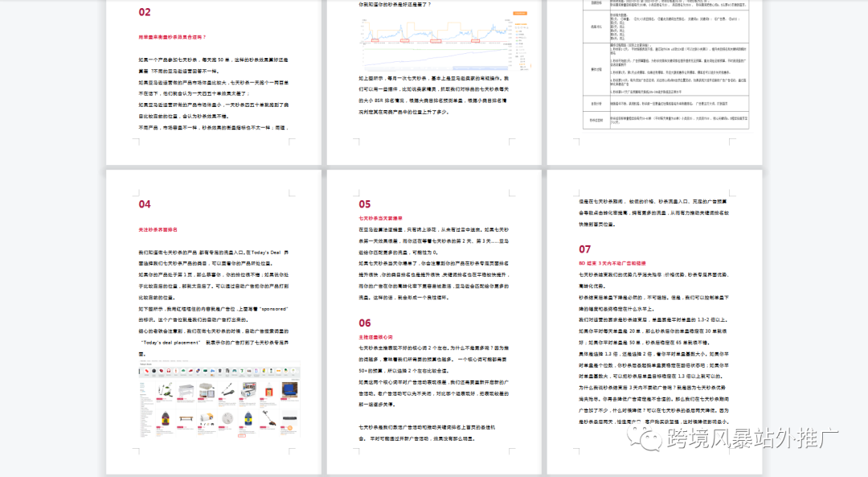Select the red subtitle under heading 04
The height and width of the screenshot is (477, 868).
pyautogui.click(x=158, y=229)
